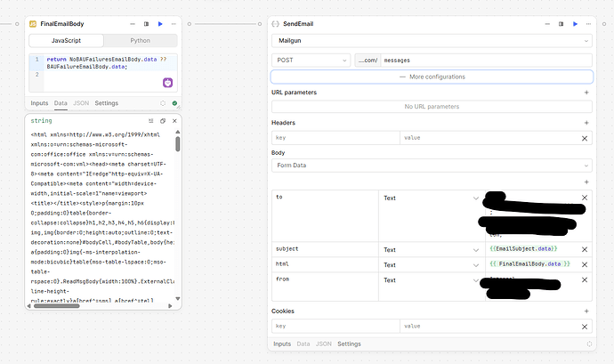Viewport: 614px width, 364px height.
Task: Minimize the SendEmail node card
Action: pos(547,24)
